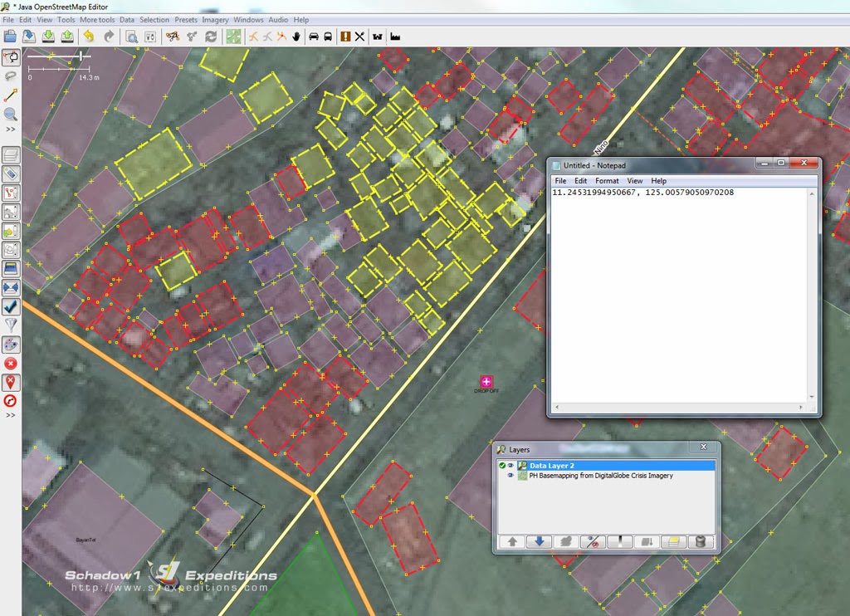Toggle the active-layer checkmark on Data Layer 2
The height and width of the screenshot is (616, 850).
[x=502, y=465]
